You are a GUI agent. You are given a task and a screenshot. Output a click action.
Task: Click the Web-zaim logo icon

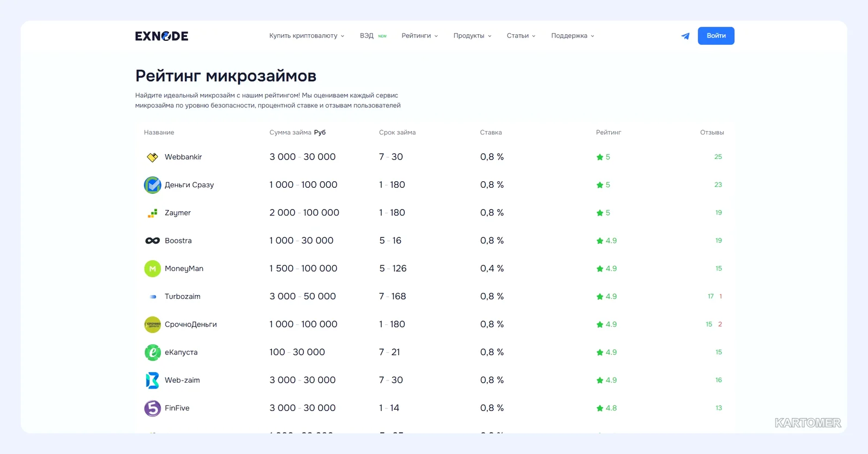152,380
